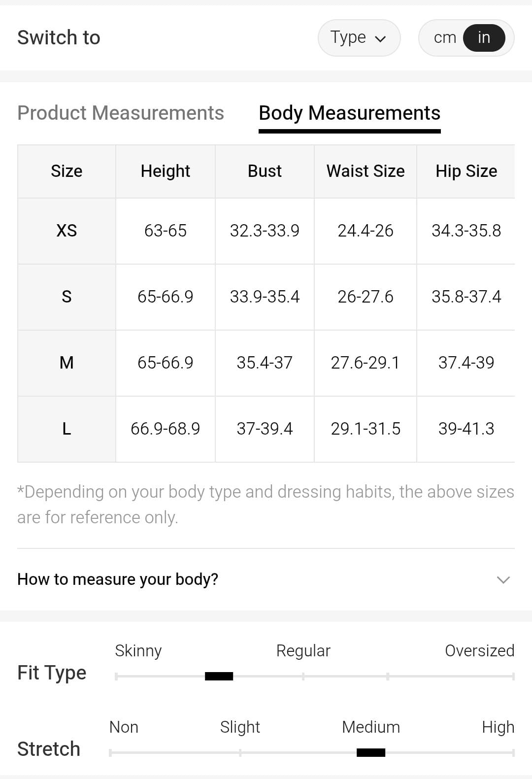Viewport: 532px width, 779px height.
Task: Click the Hip Size column header
Action: point(466,171)
